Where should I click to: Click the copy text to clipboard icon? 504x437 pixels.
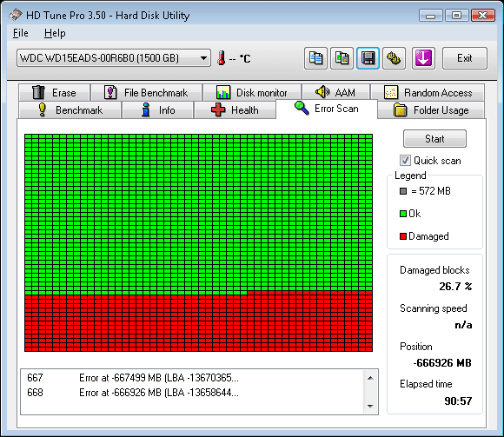coord(315,58)
